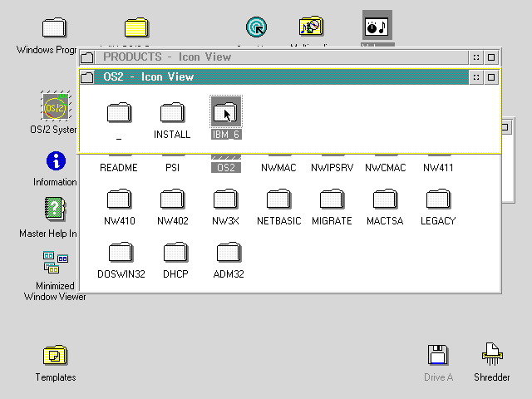
Task: Open the Multimedia folder icon on desktop
Action: (311, 26)
